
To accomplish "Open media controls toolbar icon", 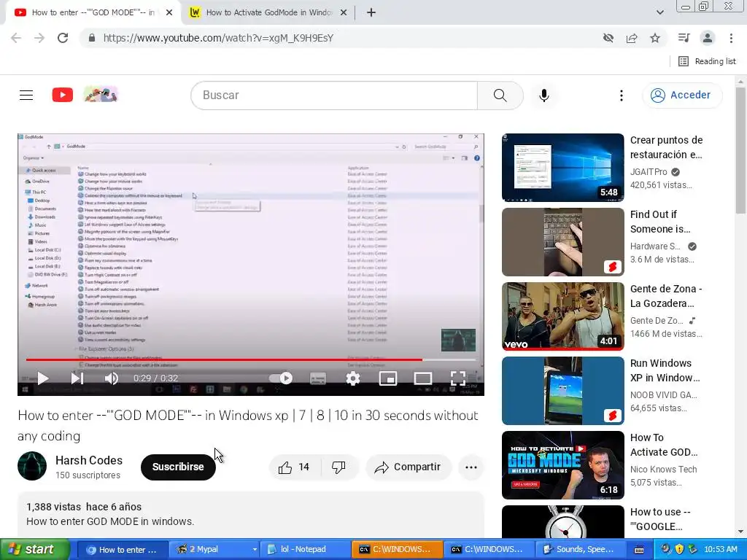I will tap(684, 38).
